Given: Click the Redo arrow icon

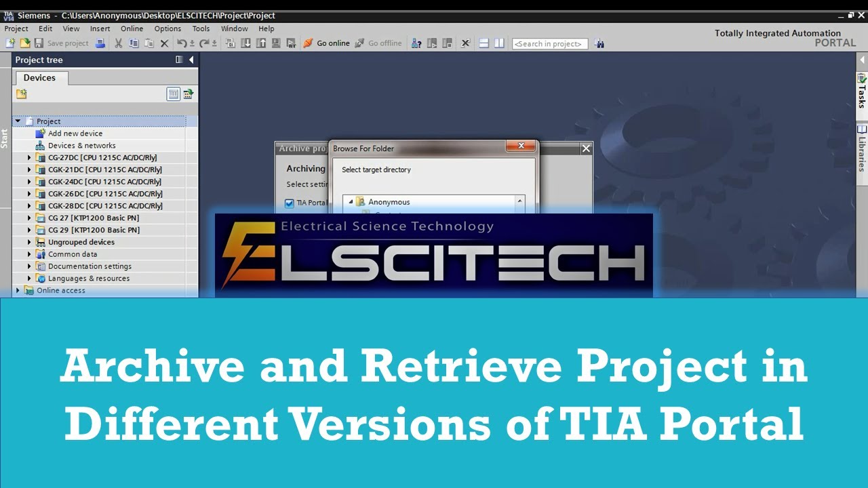Looking at the screenshot, I should [x=204, y=43].
